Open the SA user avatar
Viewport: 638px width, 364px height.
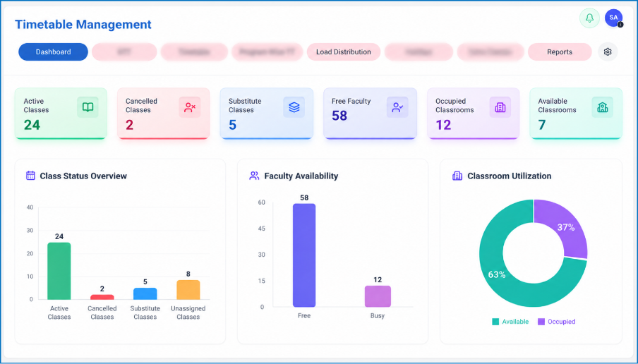click(613, 18)
